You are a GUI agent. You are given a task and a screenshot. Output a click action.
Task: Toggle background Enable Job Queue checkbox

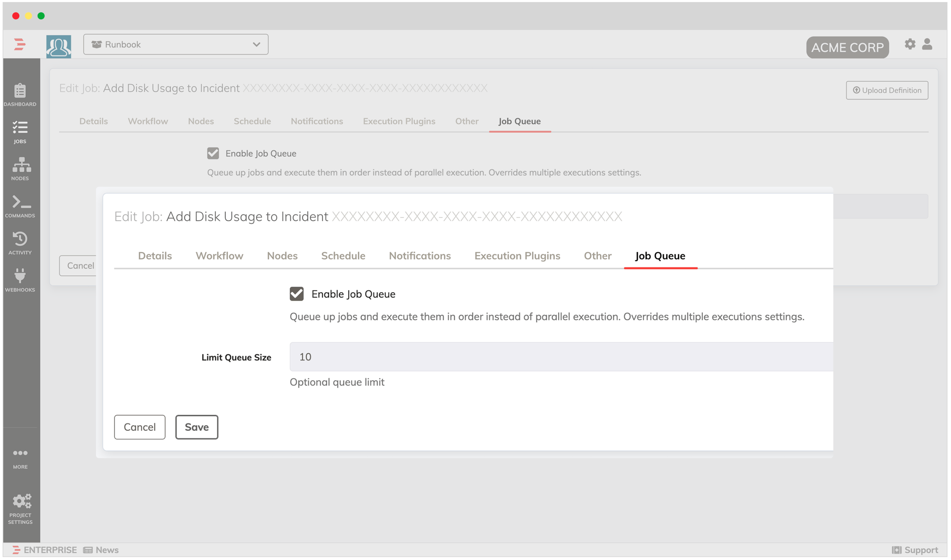[213, 153]
